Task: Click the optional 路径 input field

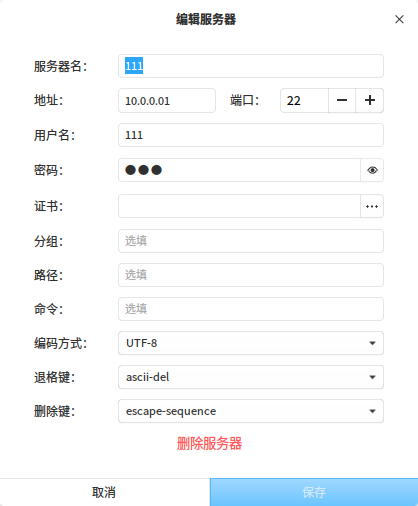Action: point(251,275)
